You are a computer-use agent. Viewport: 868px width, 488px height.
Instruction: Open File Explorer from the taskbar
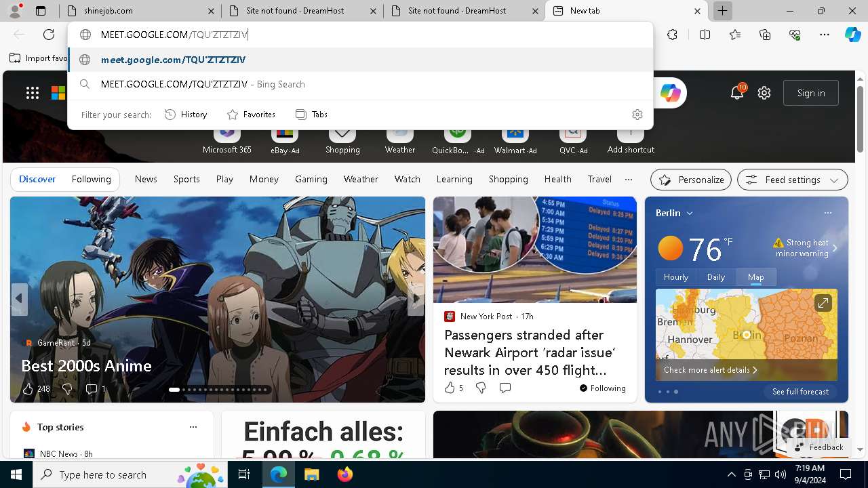point(311,475)
